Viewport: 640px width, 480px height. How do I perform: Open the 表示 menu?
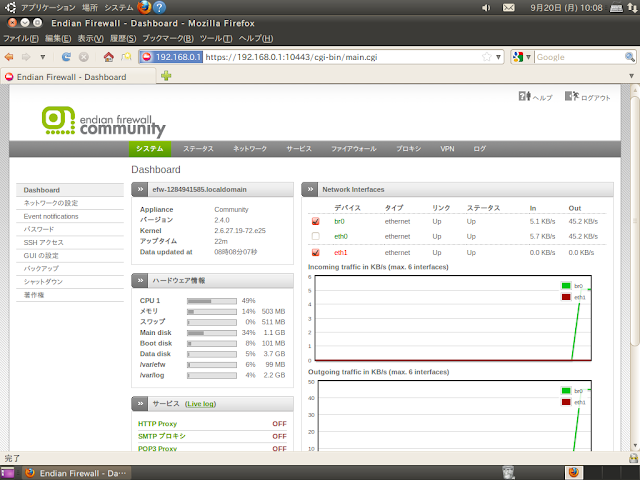click(91, 38)
